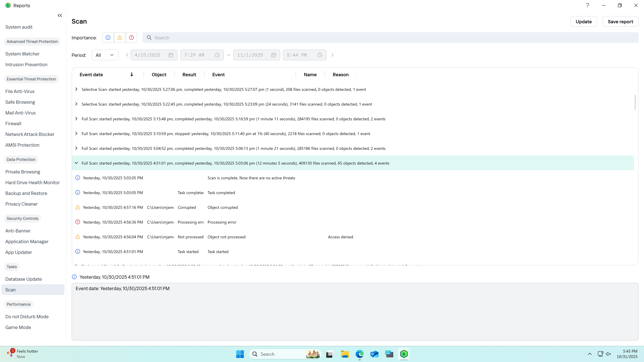Open calendar picker for end date 11/1/2025
The image size is (644, 362).
(274, 55)
